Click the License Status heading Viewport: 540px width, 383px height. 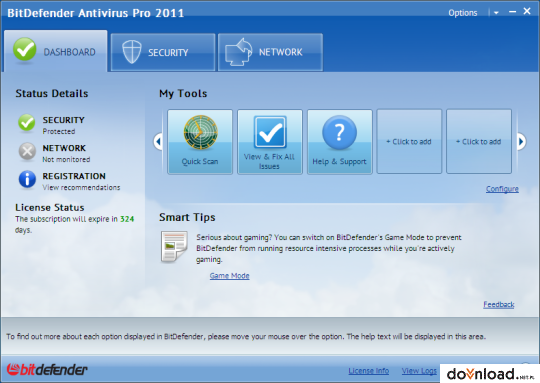tap(50, 207)
